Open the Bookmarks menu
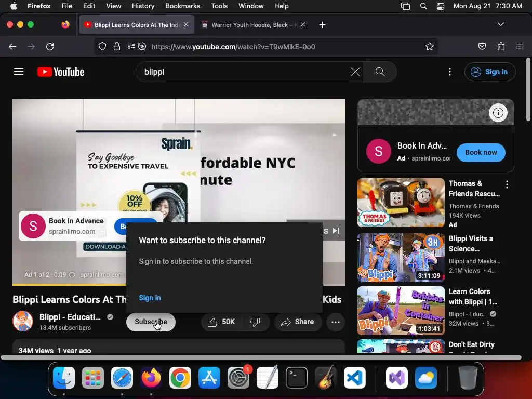The height and width of the screenshot is (399, 532). click(182, 6)
